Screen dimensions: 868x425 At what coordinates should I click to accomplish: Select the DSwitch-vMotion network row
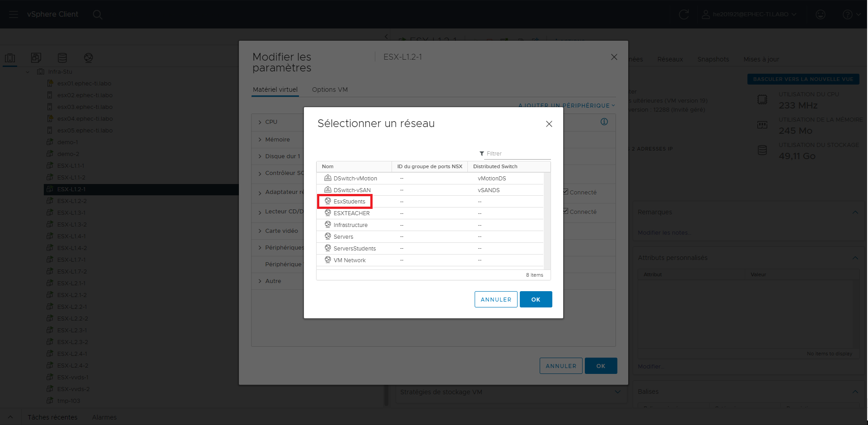point(430,178)
